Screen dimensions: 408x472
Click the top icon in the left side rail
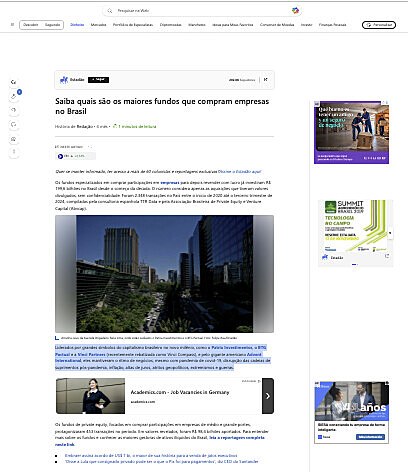point(13,82)
